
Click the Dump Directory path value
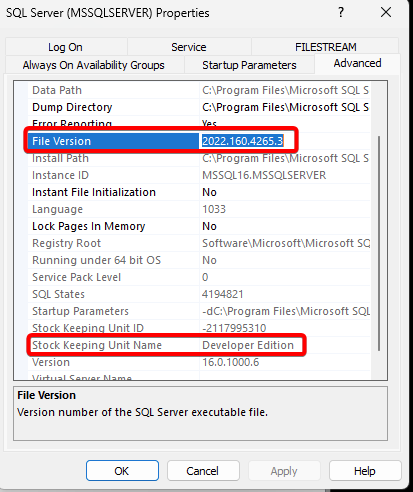tap(285, 107)
